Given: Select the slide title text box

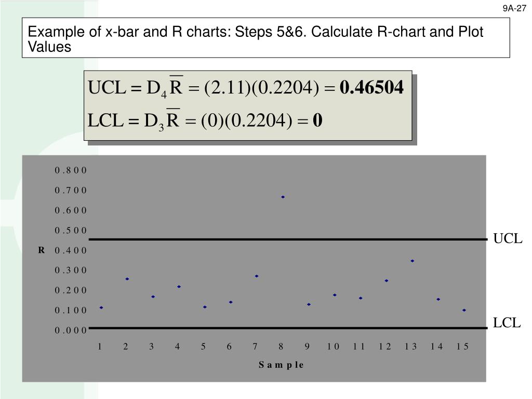Looking at the screenshot, I should [x=265, y=37].
